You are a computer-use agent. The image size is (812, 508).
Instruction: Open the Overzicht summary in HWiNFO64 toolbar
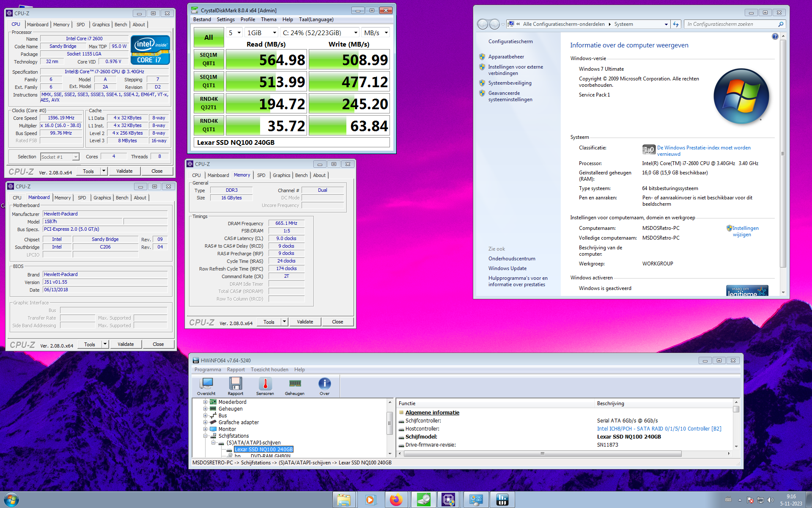[206, 386]
